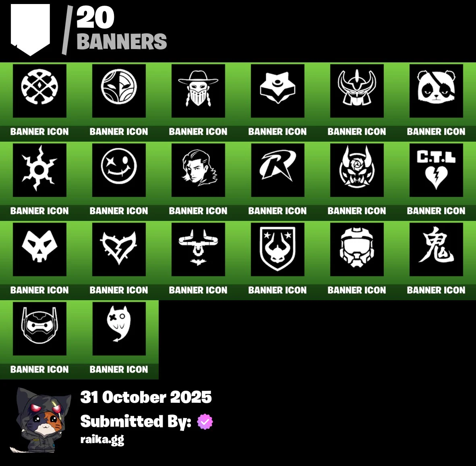
Task: Select the stitched broken heart banner icon
Action: pos(119,249)
